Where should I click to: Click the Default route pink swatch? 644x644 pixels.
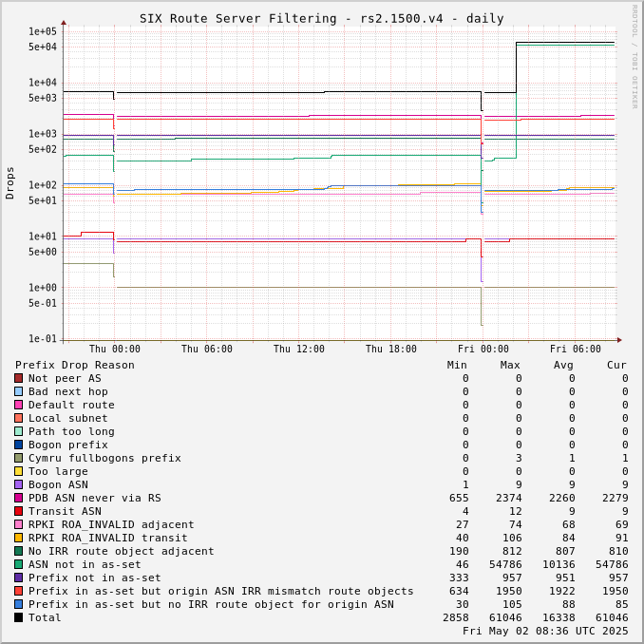coord(18,405)
